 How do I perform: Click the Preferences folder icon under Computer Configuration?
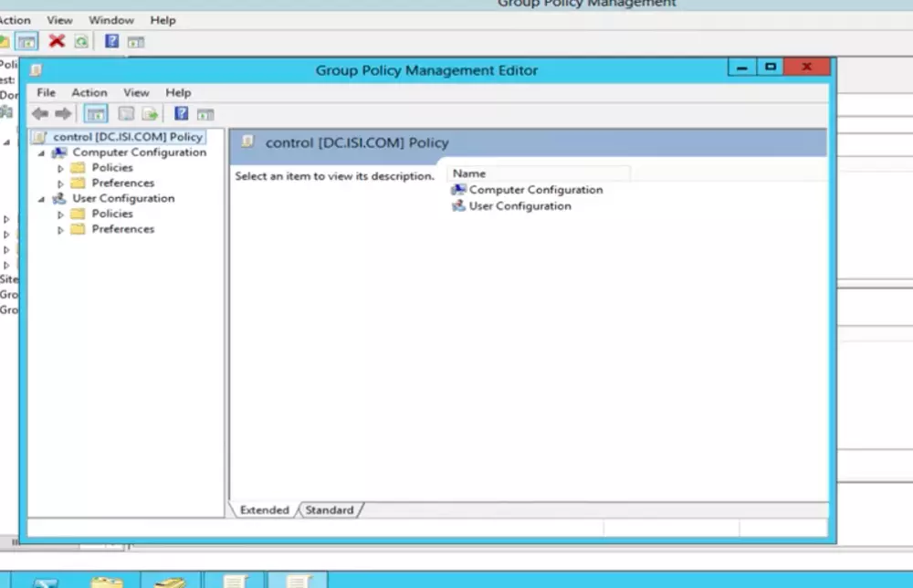pos(78,183)
